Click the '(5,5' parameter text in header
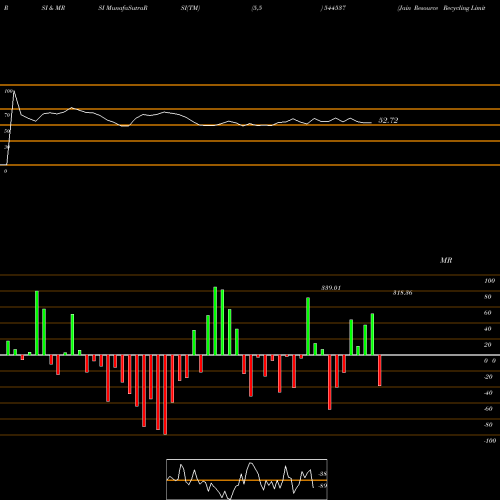 (x=257, y=8)
